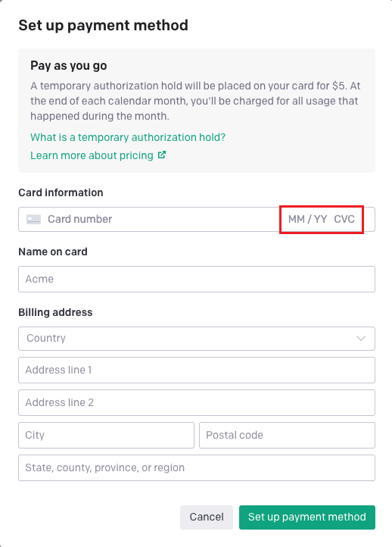The height and width of the screenshot is (547, 392).
Task: Select the CVC security code field
Action: click(x=344, y=219)
